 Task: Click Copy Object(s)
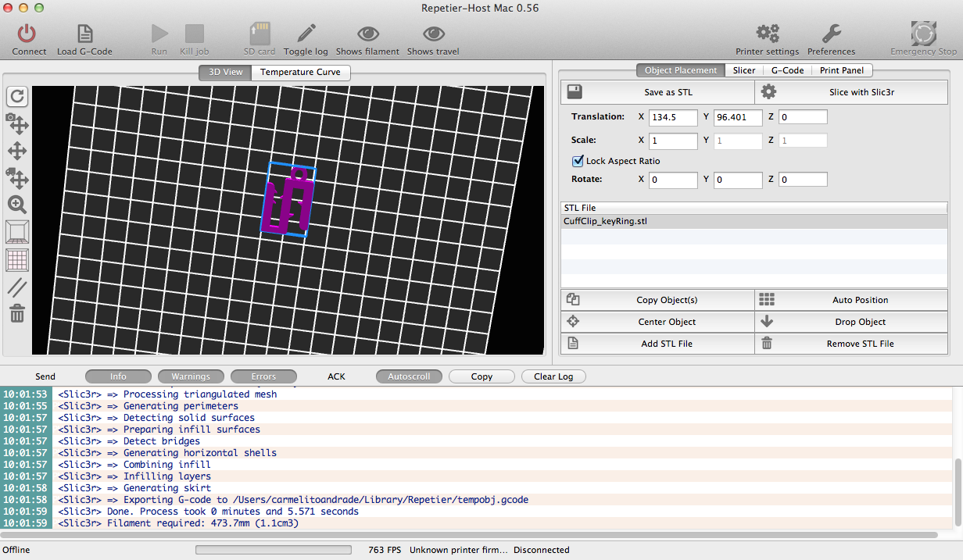click(657, 300)
